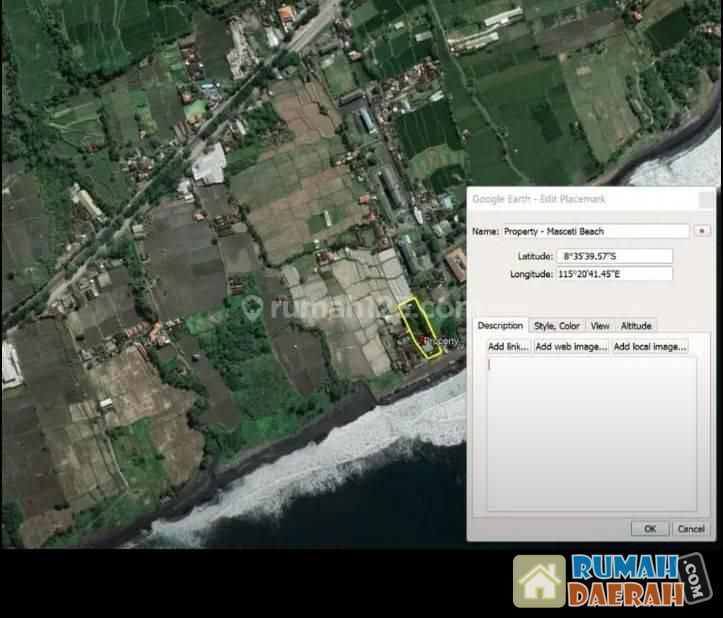Select the View tab
Viewport: 723px width, 618px height.
(x=600, y=325)
